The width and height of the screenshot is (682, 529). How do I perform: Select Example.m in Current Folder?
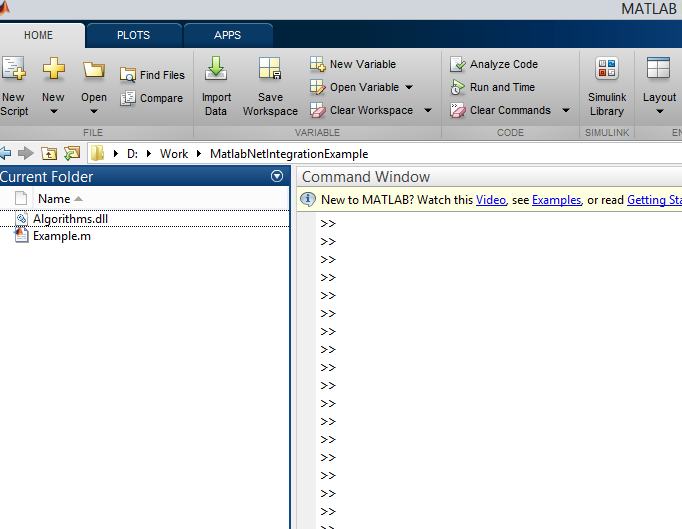tap(62, 236)
